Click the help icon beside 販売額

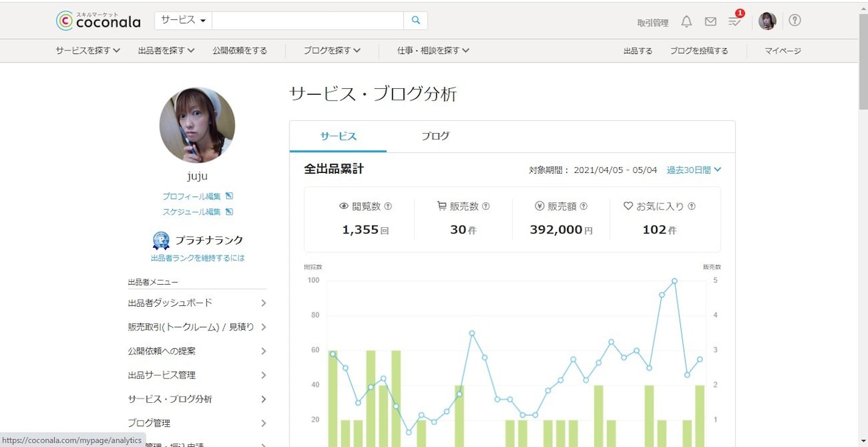tap(583, 206)
